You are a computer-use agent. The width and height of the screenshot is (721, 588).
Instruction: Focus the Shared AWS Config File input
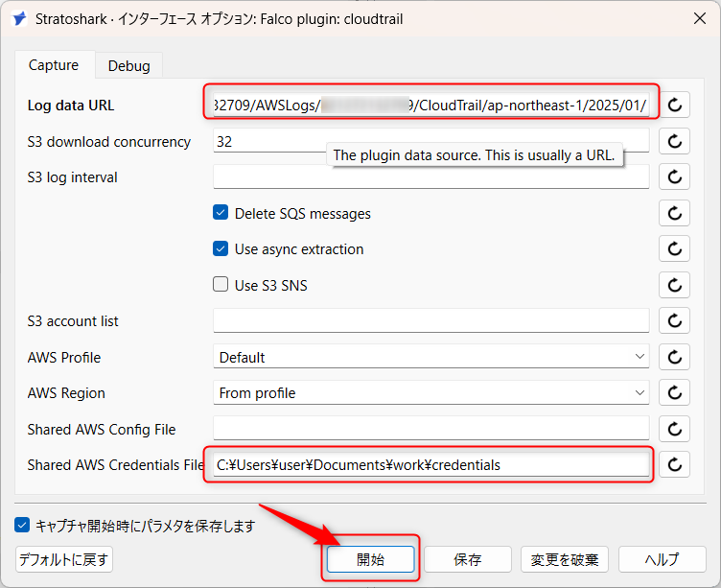[430, 429]
